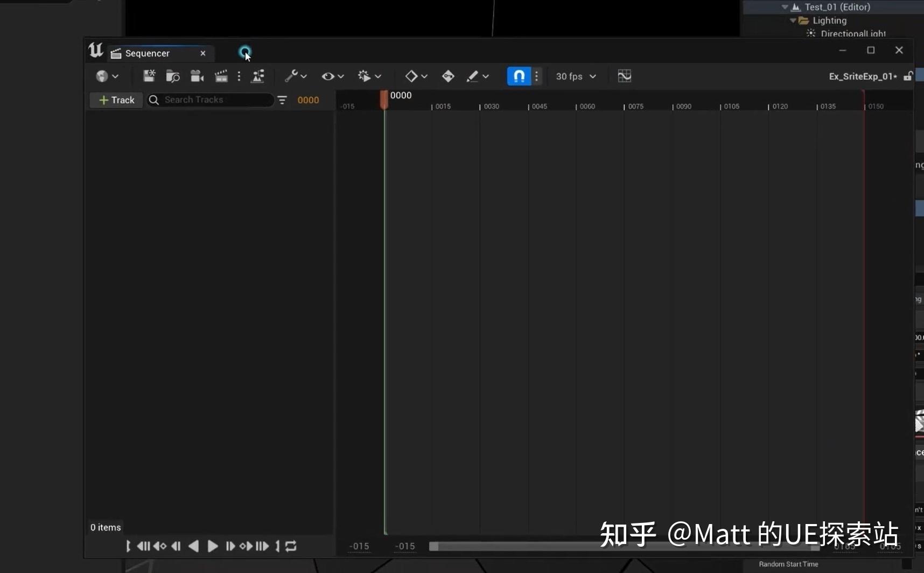Open the 30 fps frame rate dropdown
The height and width of the screenshot is (573, 924).
coord(576,76)
